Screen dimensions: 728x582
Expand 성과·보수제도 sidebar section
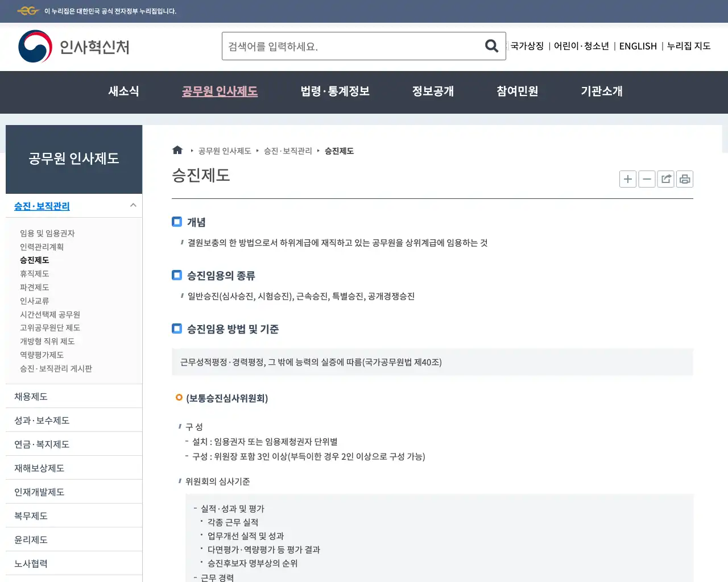tap(74, 420)
